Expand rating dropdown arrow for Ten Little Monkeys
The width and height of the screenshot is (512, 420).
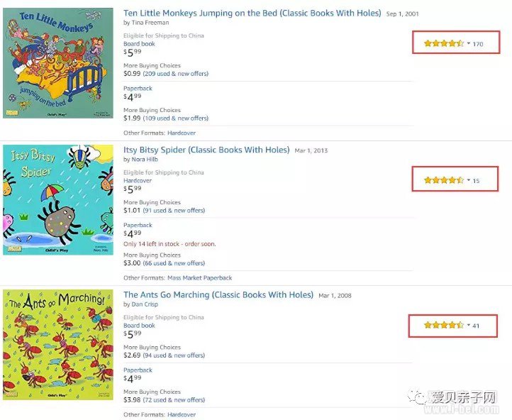[x=469, y=44]
